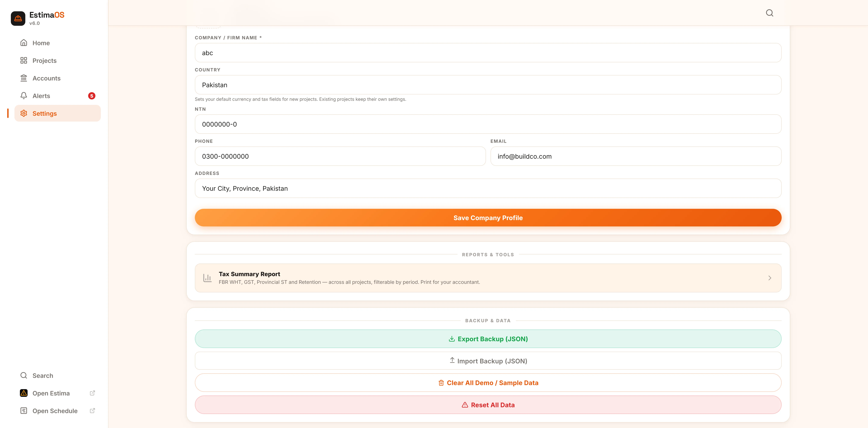Export backup as JSON
The width and height of the screenshot is (868, 428).
point(488,339)
